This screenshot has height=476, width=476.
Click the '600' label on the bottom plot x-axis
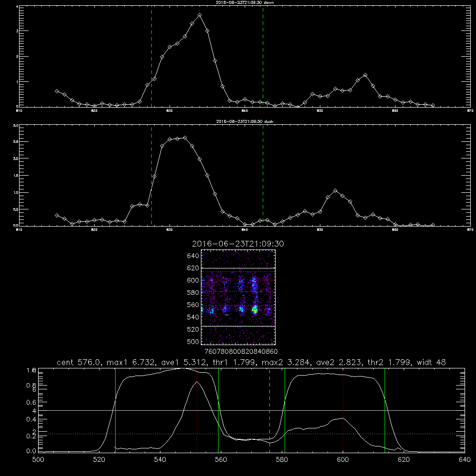(x=343, y=460)
